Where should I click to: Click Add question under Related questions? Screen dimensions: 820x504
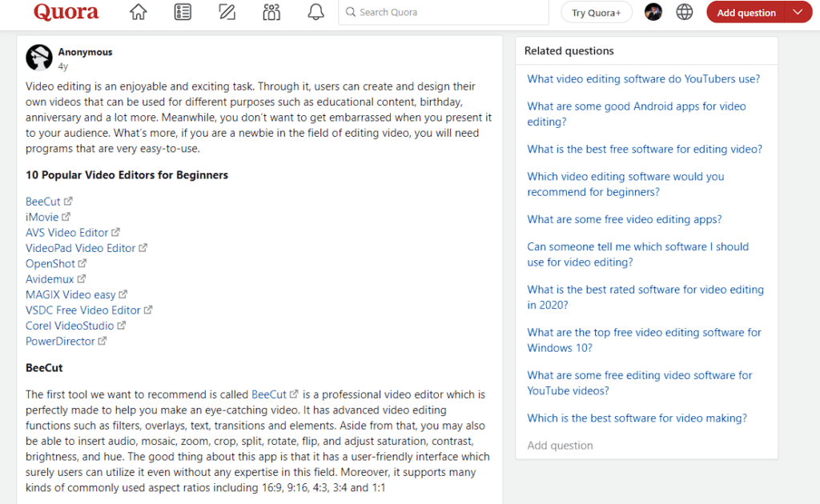click(x=560, y=446)
